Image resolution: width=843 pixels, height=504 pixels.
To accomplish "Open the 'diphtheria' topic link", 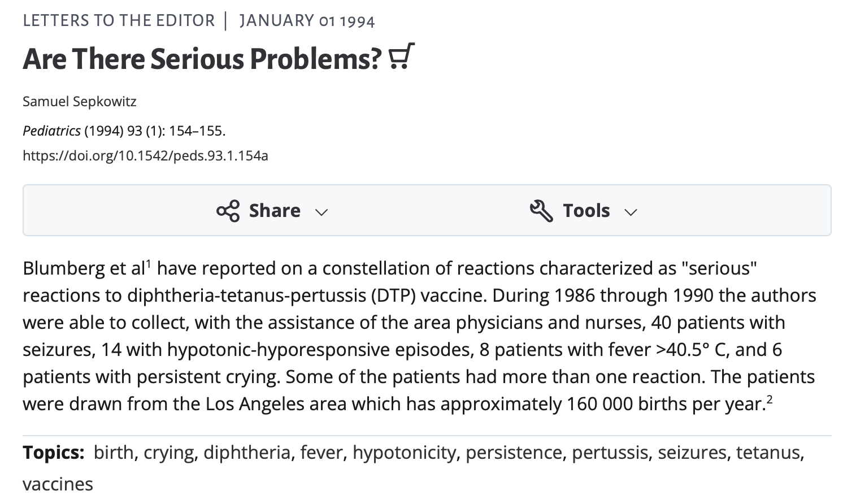I will coord(247,453).
